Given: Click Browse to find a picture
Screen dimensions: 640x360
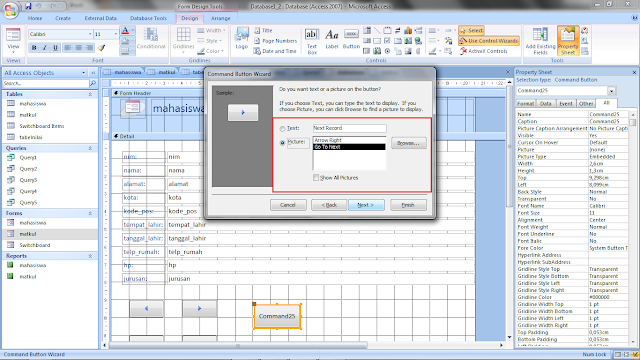Looking at the screenshot, I should (409, 143).
